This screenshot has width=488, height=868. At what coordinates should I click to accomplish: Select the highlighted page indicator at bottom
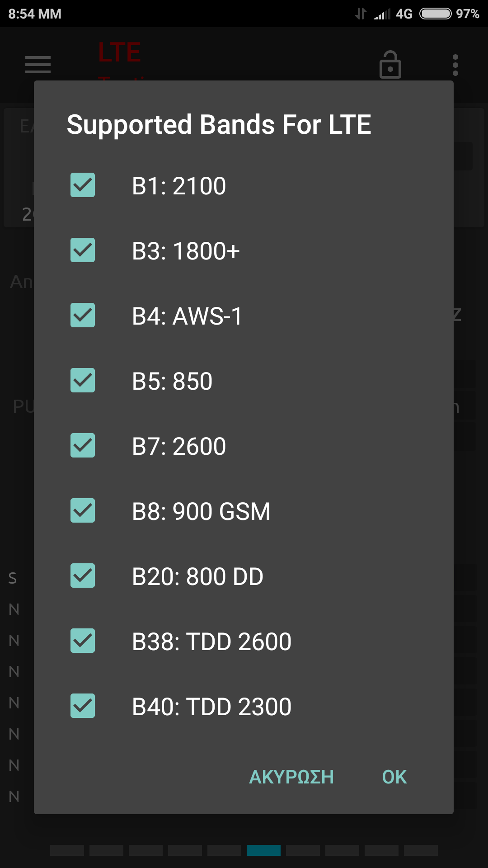pyautogui.click(x=263, y=850)
